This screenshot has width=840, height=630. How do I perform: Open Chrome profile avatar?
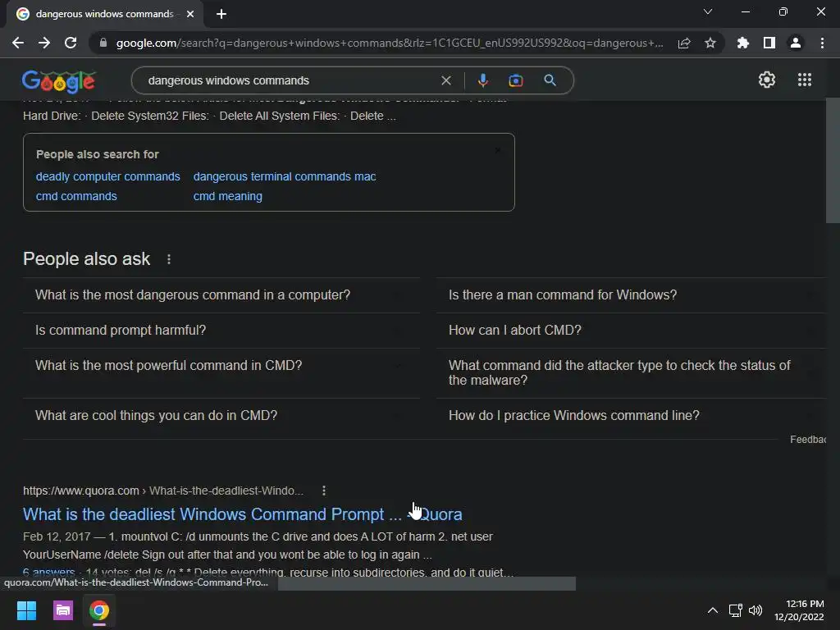(x=796, y=43)
